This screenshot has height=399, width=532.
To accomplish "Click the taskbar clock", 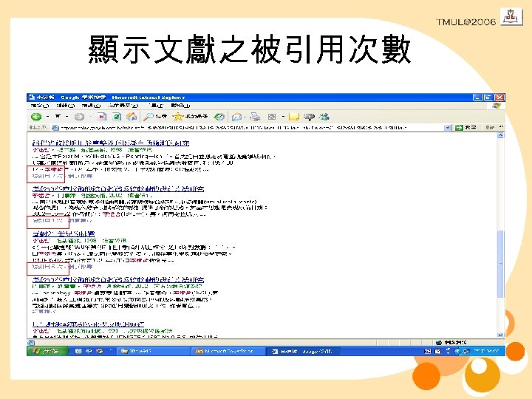I will pyautogui.click(x=487, y=351).
